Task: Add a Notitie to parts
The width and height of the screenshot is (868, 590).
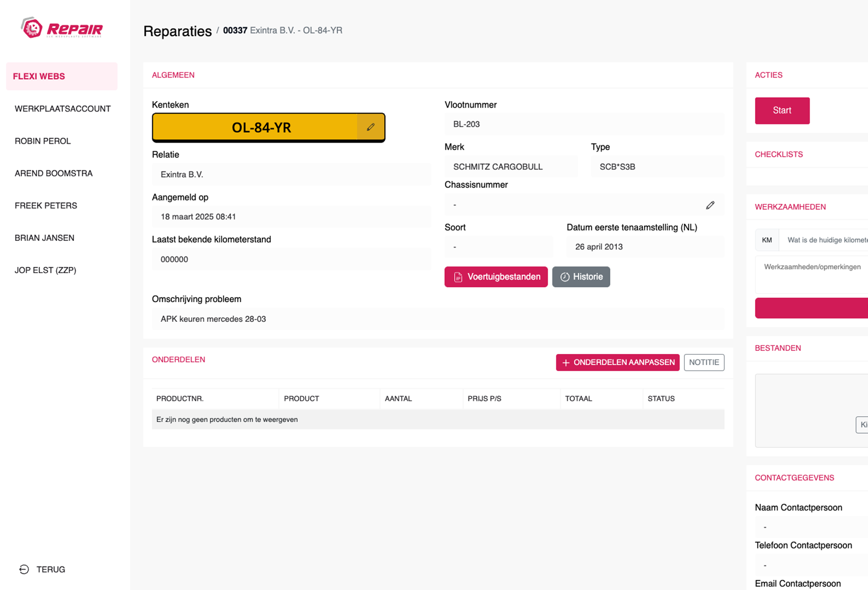Action: tap(704, 363)
